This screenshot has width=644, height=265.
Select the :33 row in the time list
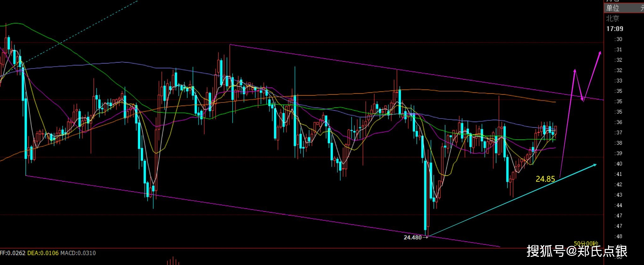point(619,81)
